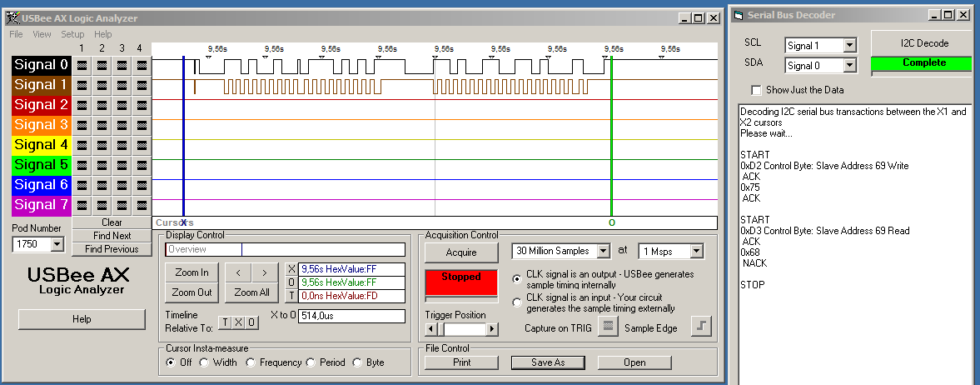Click the Print button
This screenshot has width=980, height=385.
click(462, 362)
